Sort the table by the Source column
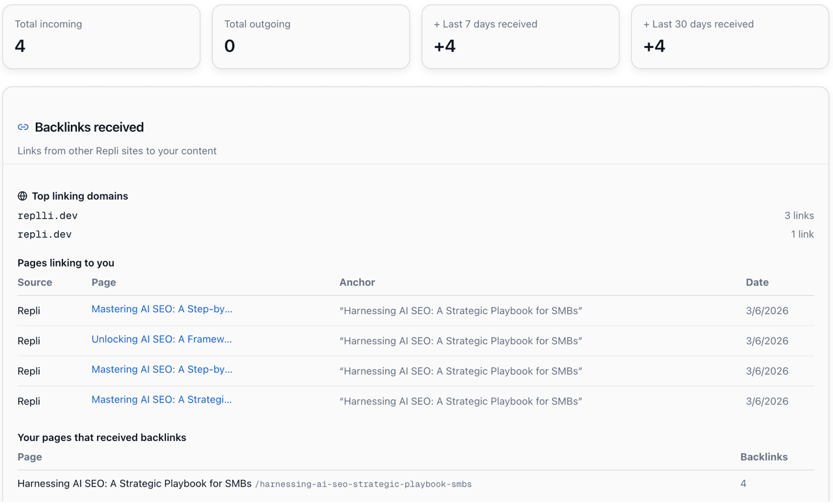This screenshot has height=504, width=833. [34, 282]
